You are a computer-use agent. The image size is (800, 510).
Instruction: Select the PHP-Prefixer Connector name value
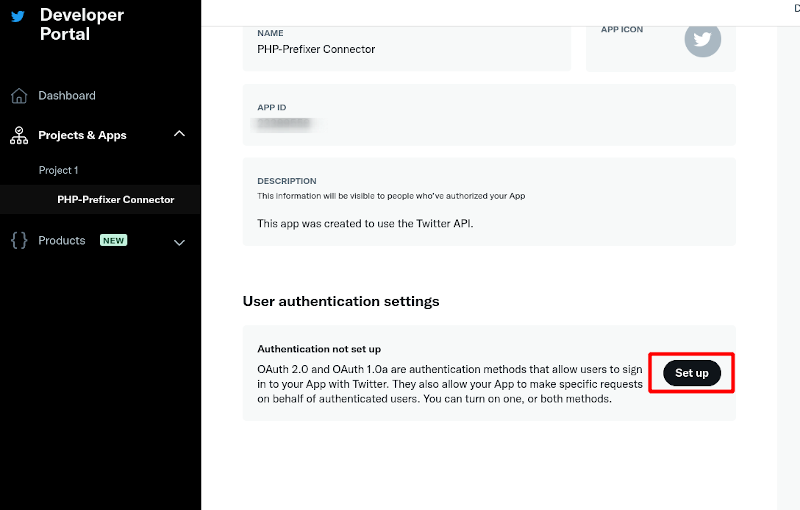click(316, 49)
